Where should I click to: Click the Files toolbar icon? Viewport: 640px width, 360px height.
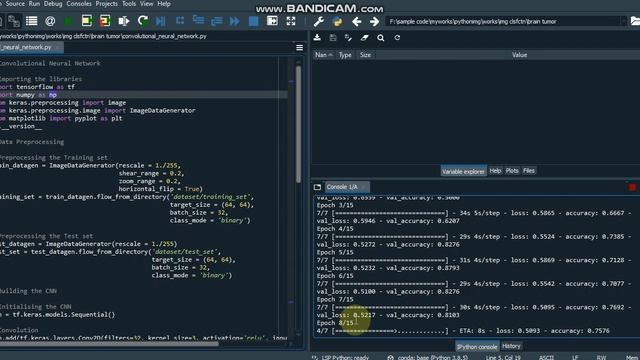coord(14,21)
